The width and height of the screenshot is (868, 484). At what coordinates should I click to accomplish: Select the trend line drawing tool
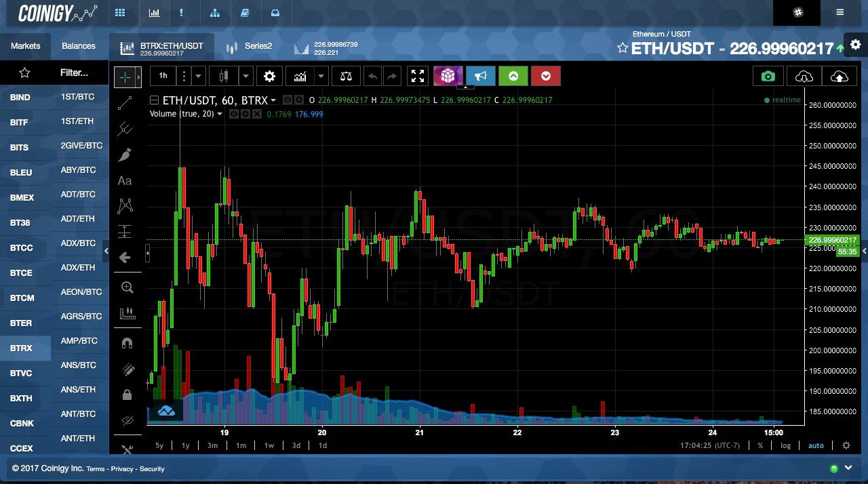(x=125, y=103)
